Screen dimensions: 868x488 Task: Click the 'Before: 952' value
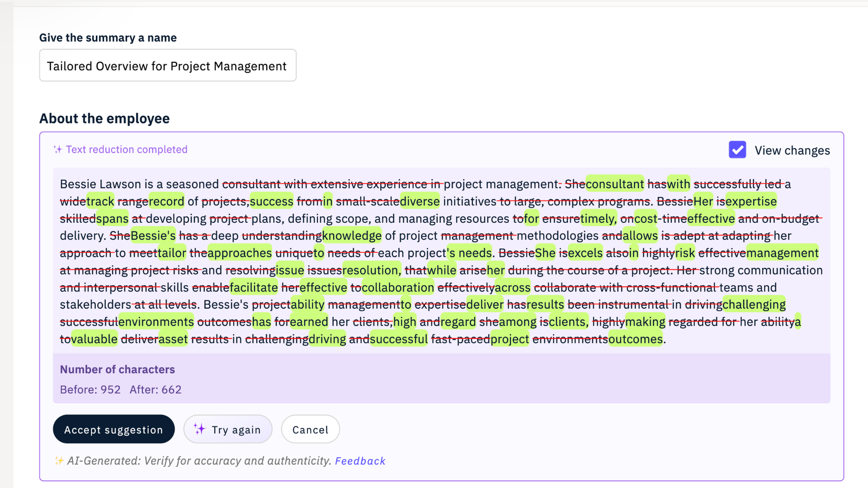90,389
